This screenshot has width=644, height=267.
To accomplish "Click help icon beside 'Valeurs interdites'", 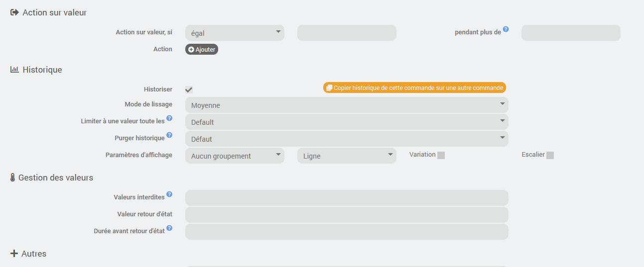I will (x=169, y=194).
